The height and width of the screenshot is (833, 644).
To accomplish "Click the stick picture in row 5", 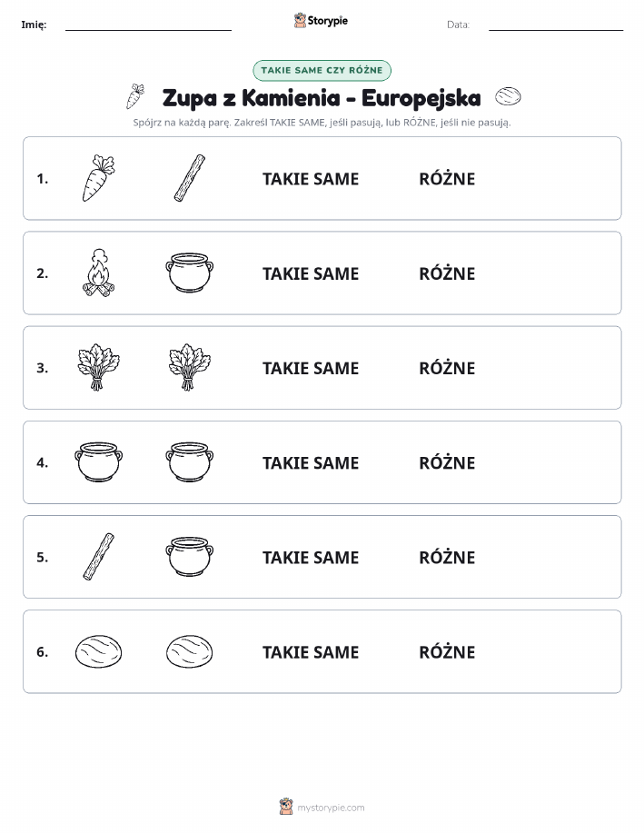I will click(x=99, y=556).
